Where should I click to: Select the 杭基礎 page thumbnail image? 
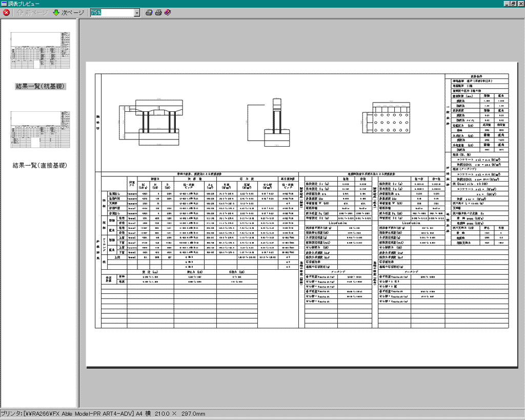(x=40, y=50)
